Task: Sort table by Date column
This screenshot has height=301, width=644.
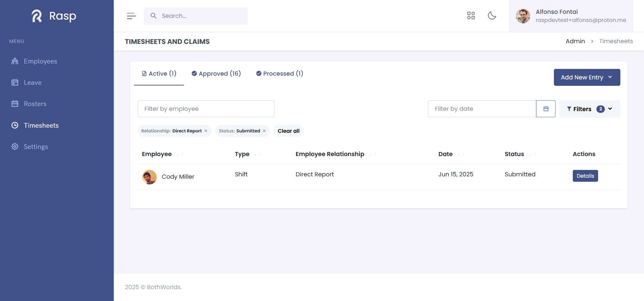Action: [x=461, y=154]
